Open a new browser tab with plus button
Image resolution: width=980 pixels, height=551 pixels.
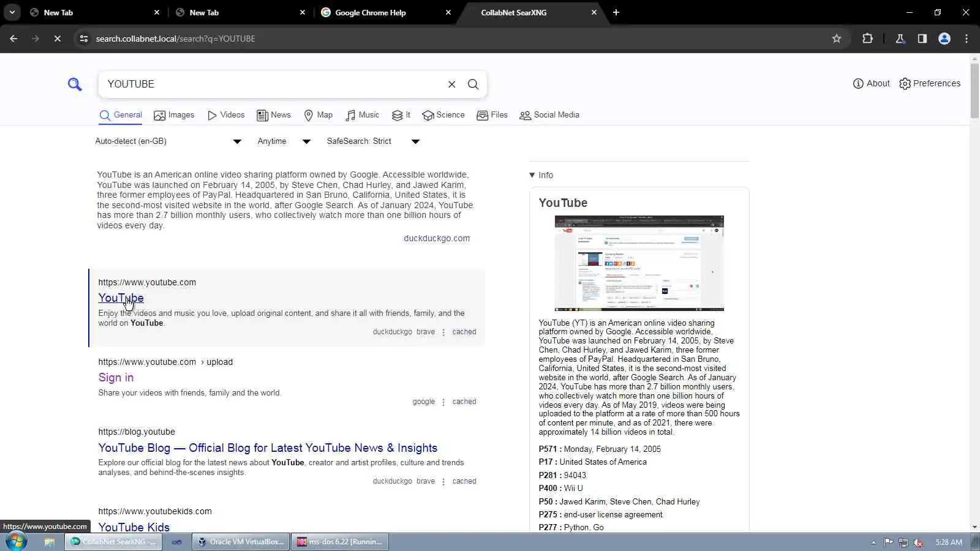coord(616,12)
